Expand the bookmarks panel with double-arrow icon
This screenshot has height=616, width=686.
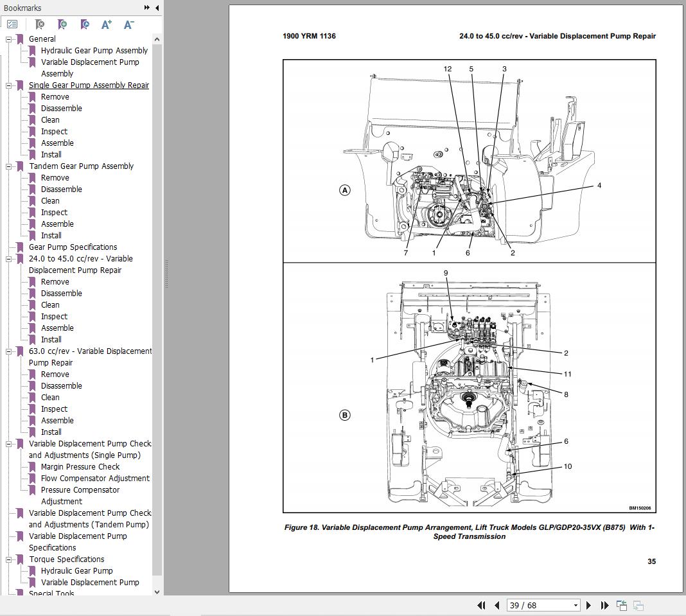click(x=147, y=8)
